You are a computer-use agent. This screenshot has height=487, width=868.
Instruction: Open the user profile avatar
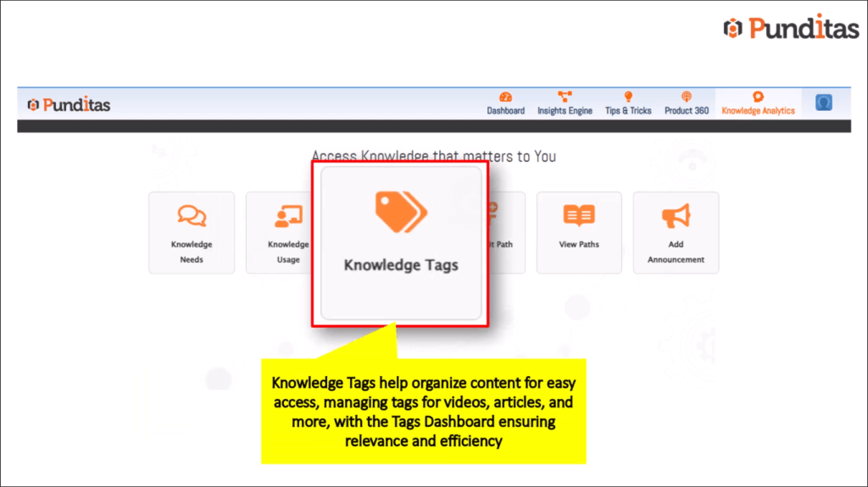point(823,102)
